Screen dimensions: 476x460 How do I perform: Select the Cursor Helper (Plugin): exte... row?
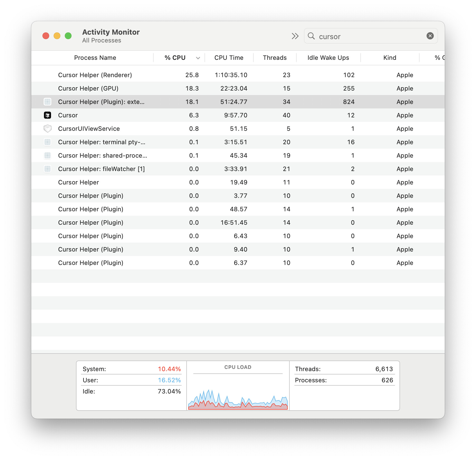(238, 102)
